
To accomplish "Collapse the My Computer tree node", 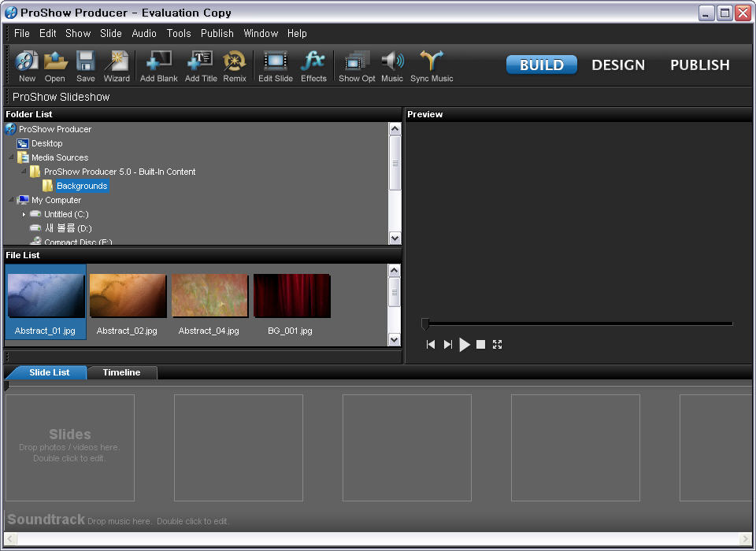I will coord(11,200).
